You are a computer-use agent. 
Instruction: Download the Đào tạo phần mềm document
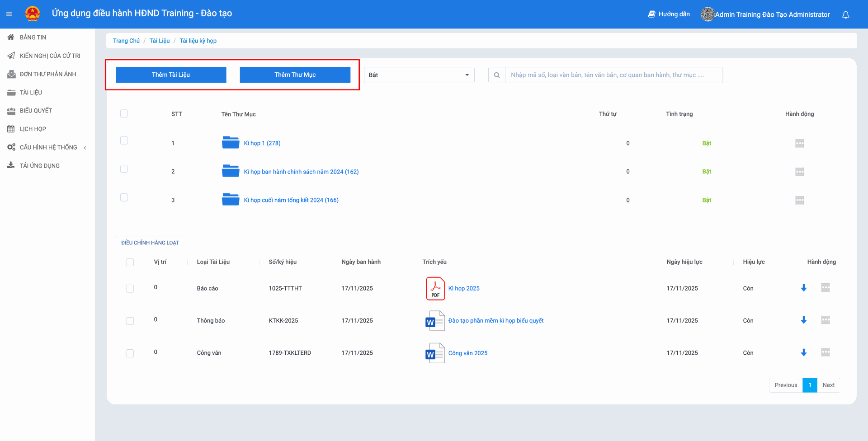pyautogui.click(x=803, y=320)
